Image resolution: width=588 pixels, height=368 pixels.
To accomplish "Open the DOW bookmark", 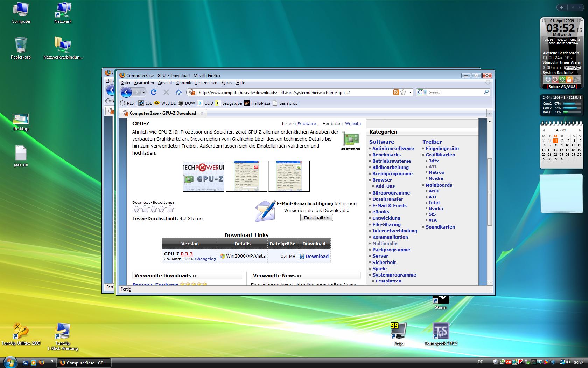I will click(186, 103).
